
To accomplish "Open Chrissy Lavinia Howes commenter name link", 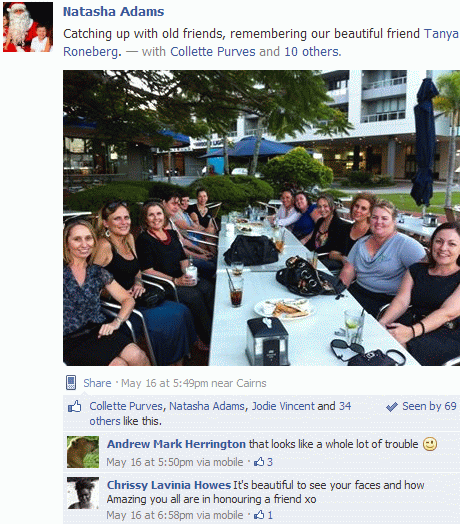I will (169, 485).
